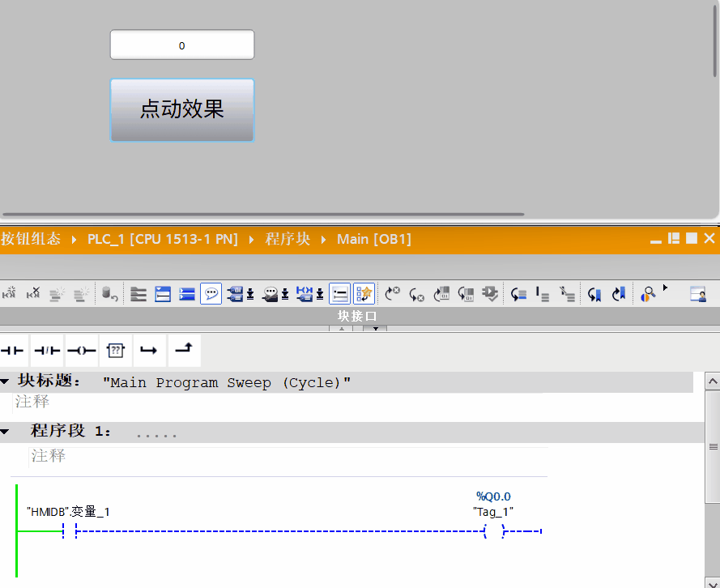
Task: Insert a normally open contact
Action: tap(14, 350)
